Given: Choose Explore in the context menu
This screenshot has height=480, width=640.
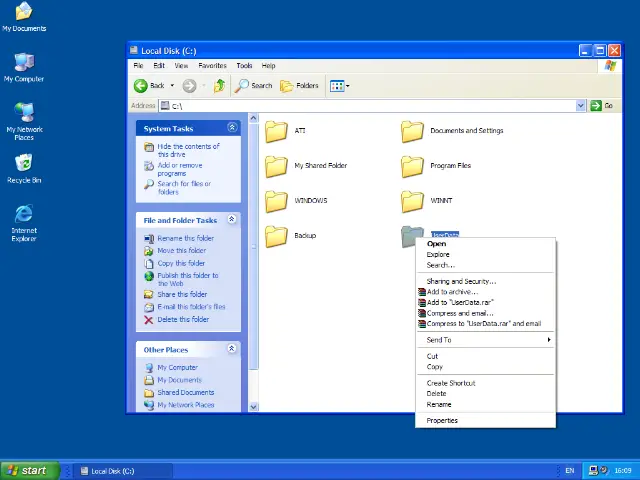Looking at the screenshot, I should pyautogui.click(x=485, y=255).
